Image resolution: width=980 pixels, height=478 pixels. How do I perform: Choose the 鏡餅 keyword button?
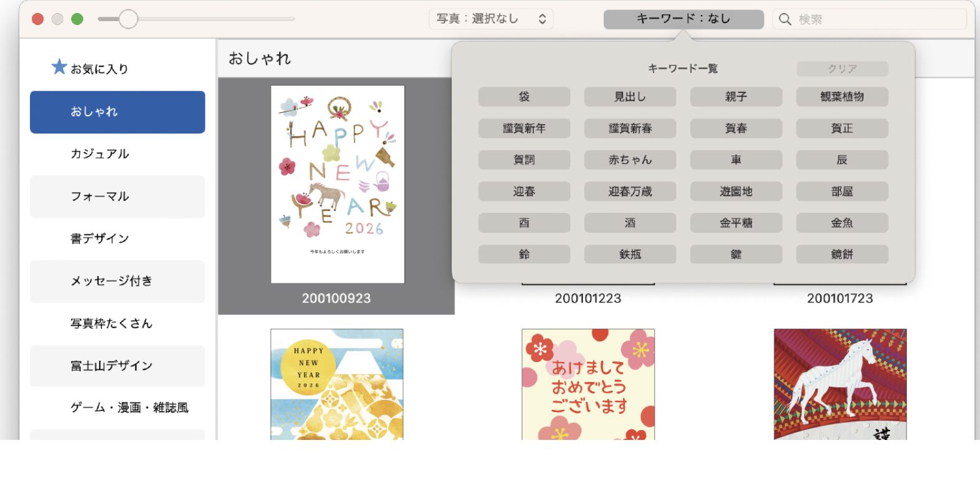tap(841, 254)
